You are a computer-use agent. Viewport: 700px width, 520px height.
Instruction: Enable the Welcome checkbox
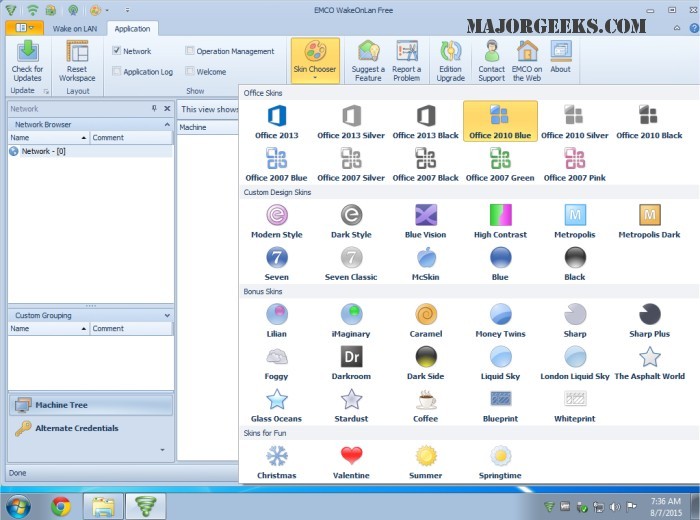pos(190,71)
